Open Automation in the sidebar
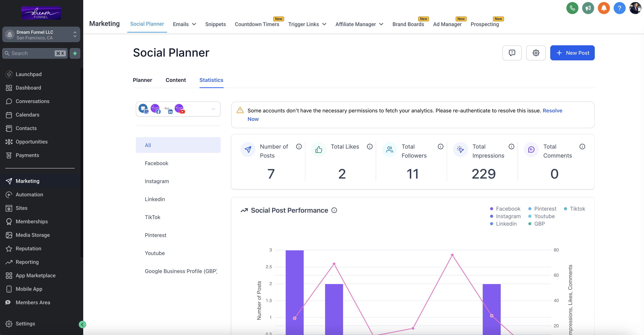 click(29, 194)
